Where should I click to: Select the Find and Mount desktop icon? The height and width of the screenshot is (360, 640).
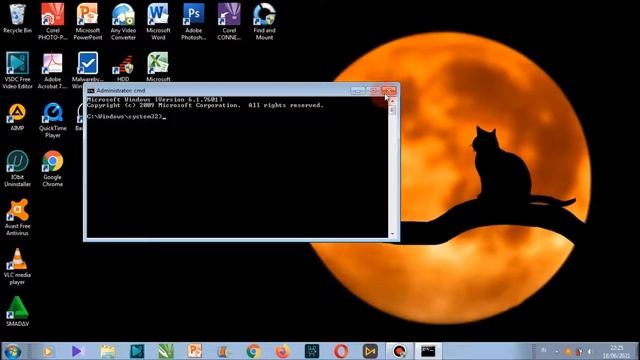(x=264, y=21)
